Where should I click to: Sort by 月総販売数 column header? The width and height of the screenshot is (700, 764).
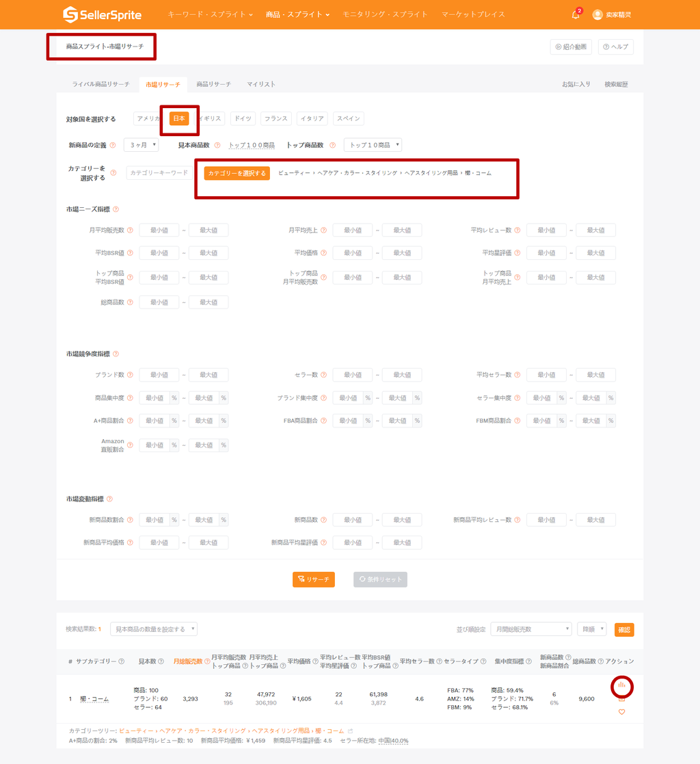click(x=188, y=661)
